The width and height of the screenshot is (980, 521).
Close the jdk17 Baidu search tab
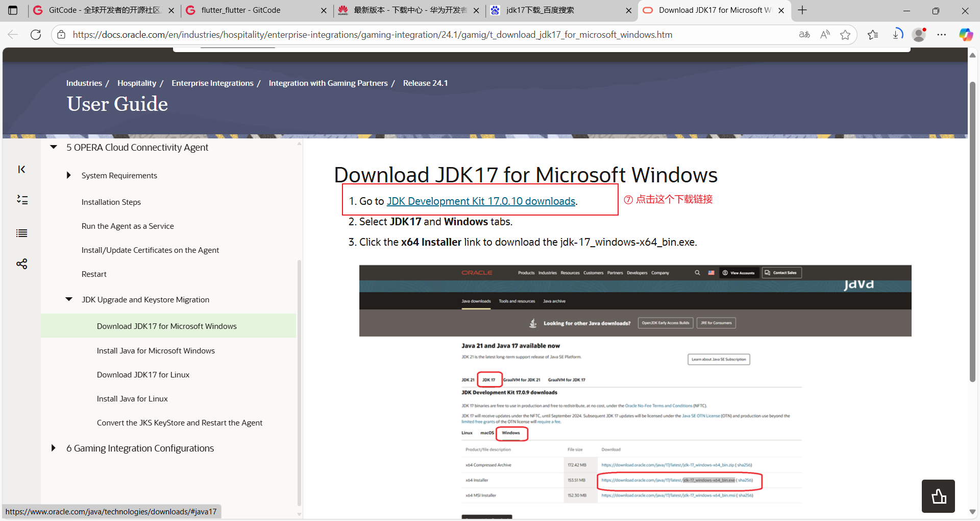[628, 10]
